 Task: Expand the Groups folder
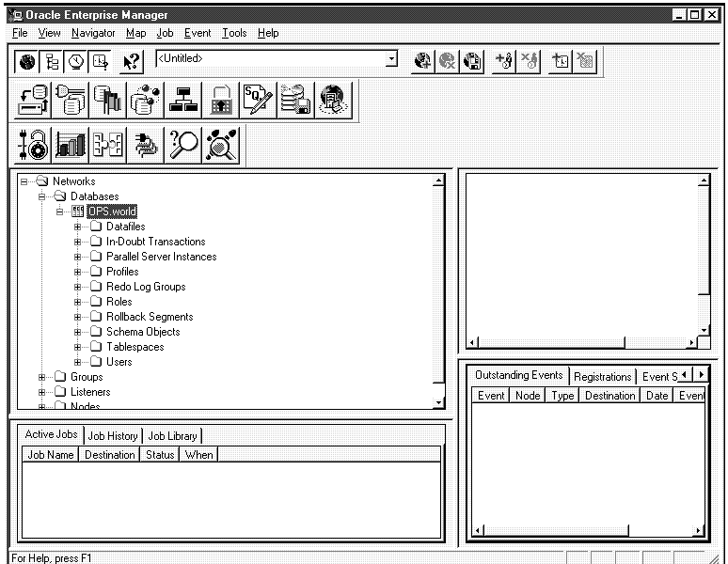[41, 377]
